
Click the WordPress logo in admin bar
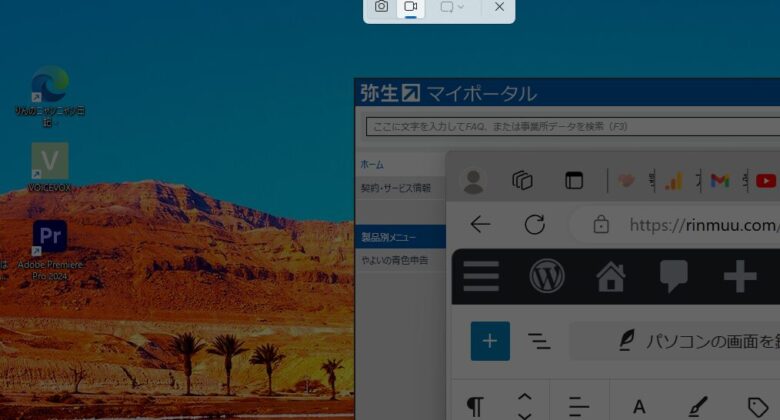click(x=547, y=276)
